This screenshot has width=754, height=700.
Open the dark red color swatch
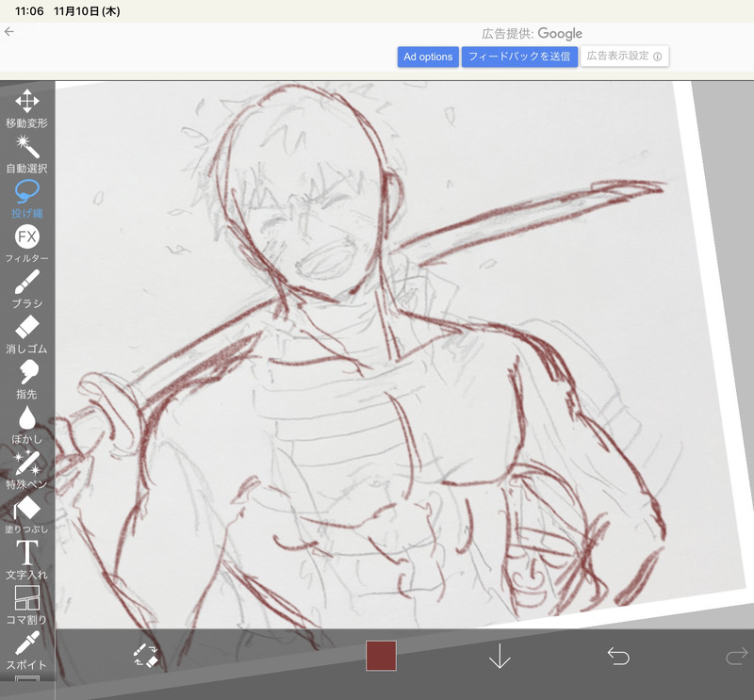coord(381,656)
